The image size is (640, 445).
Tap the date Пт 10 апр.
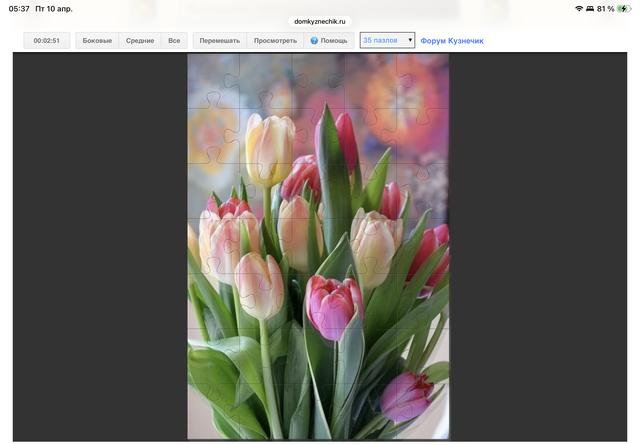click(x=55, y=8)
